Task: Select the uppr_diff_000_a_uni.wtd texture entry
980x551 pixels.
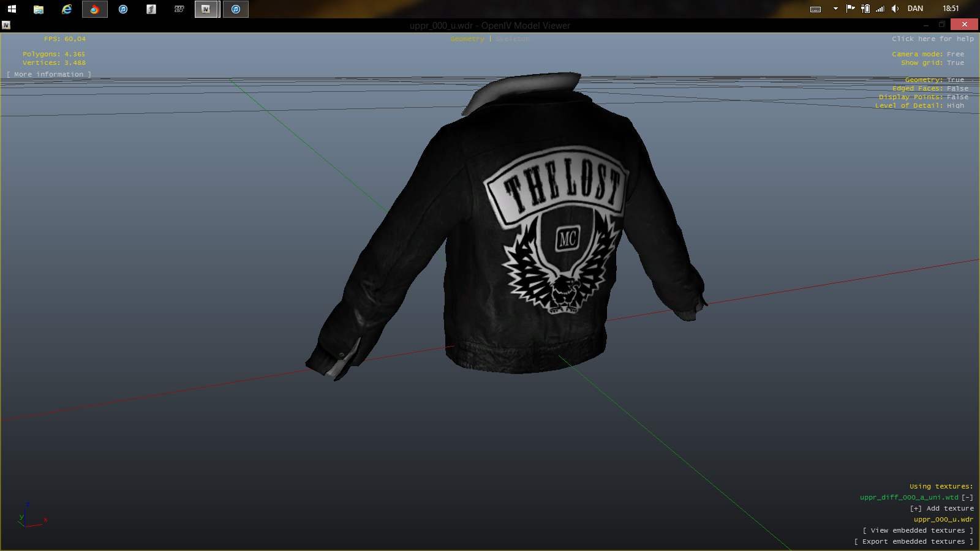Action: coord(909,498)
